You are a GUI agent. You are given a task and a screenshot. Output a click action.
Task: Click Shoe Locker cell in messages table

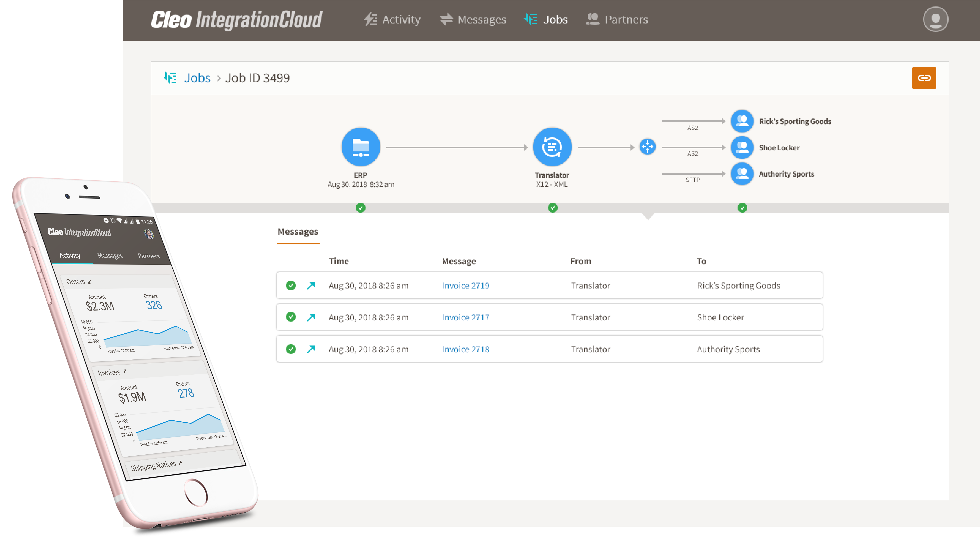(x=720, y=317)
